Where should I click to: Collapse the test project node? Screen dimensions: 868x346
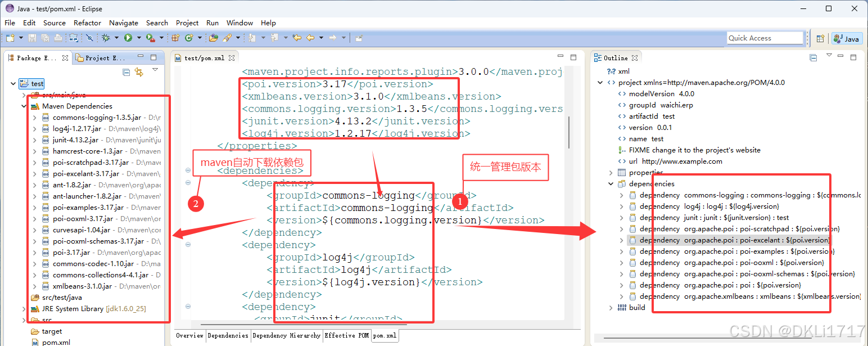point(13,84)
